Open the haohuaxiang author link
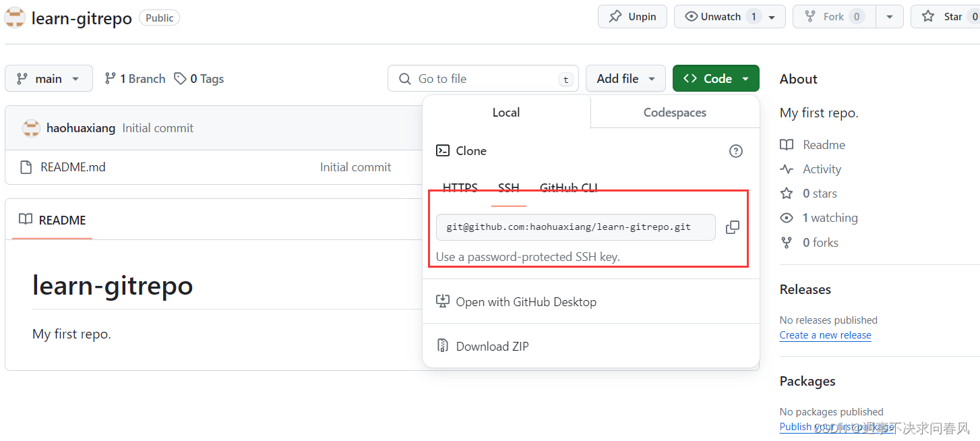Image resolution: width=980 pixels, height=441 pixels. click(x=81, y=128)
